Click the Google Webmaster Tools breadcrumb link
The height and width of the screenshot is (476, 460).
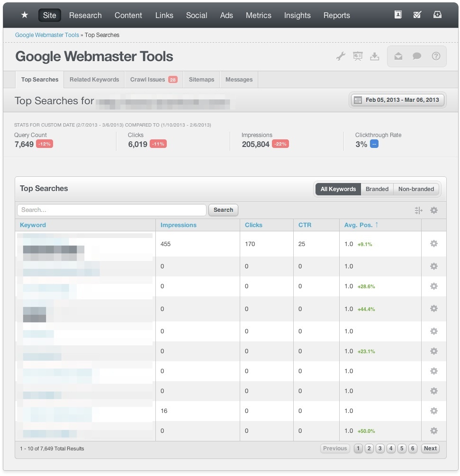pos(47,35)
